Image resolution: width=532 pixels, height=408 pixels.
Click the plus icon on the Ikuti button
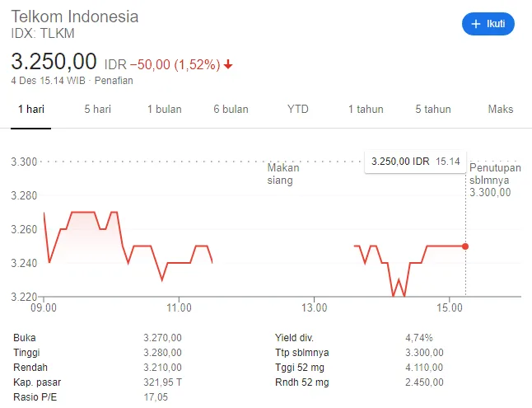pos(475,25)
